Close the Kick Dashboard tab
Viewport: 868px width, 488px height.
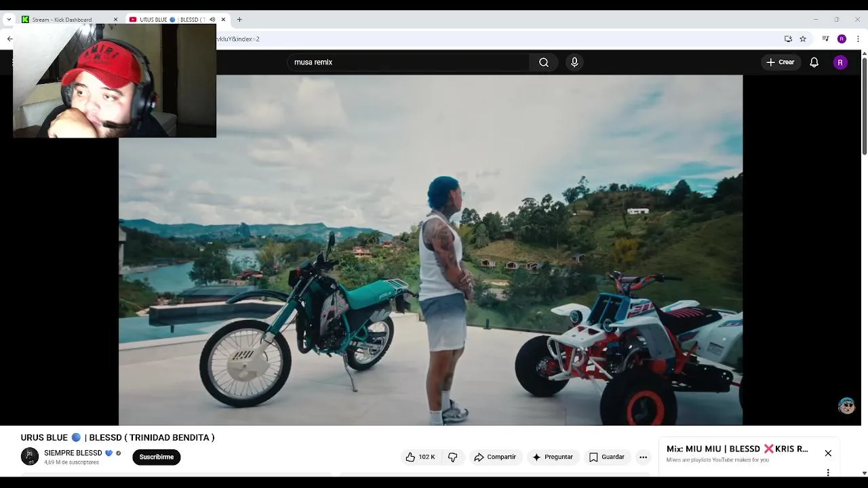pos(115,20)
